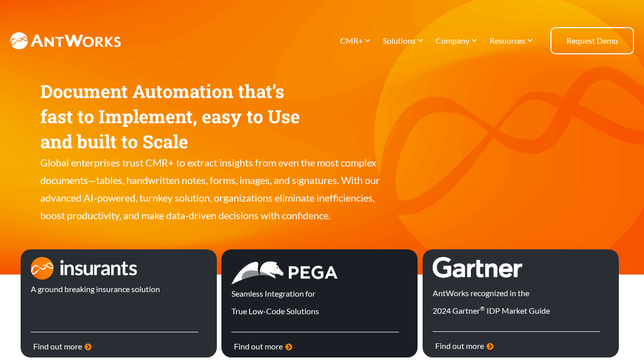Viewport: 644px width, 362px height.
Task: Click the arrow icon beside Insurants Find out more
Action: click(x=89, y=346)
